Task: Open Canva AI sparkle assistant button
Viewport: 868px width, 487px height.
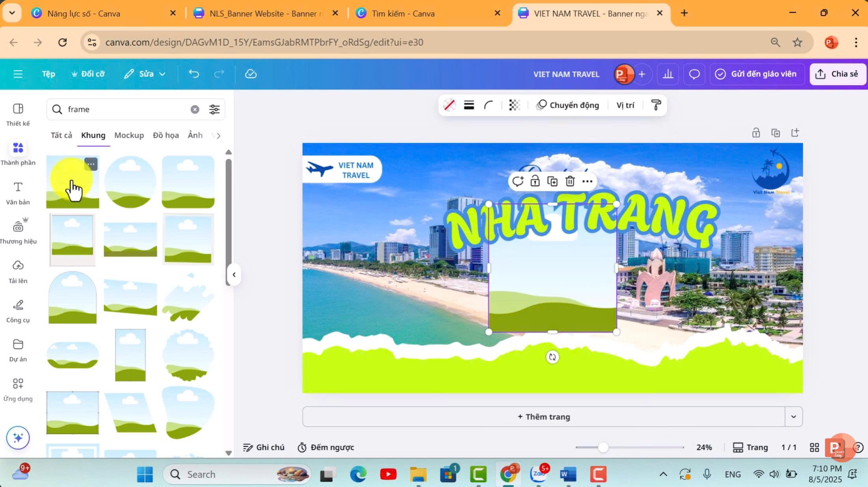Action: tap(18, 438)
